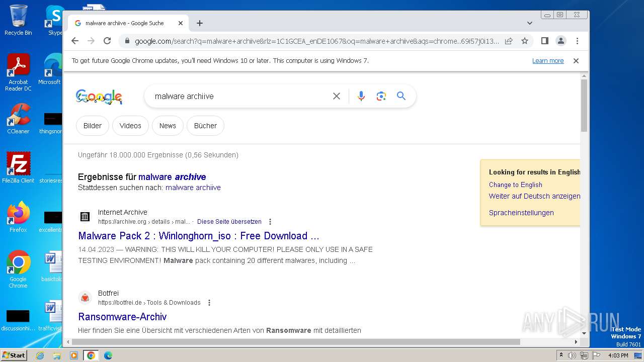Click the scroll down arrow of page
Image resolution: width=644 pixels, height=362 pixels.
(584, 333)
